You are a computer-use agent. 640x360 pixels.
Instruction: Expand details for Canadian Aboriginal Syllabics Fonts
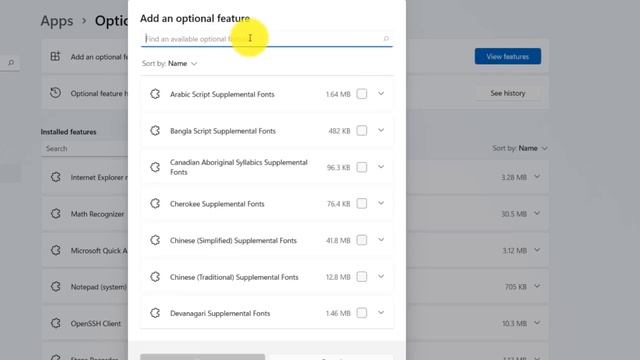pos(381,167)
